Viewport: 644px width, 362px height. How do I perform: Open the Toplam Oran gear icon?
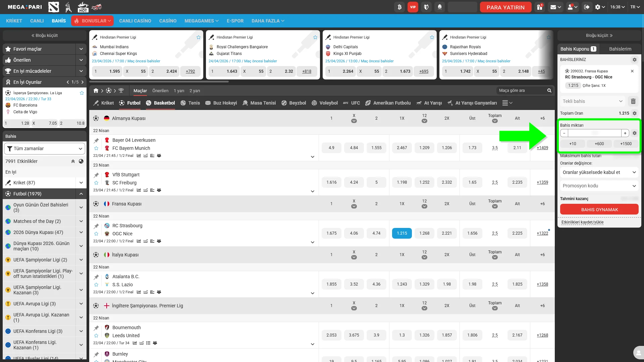635,113
